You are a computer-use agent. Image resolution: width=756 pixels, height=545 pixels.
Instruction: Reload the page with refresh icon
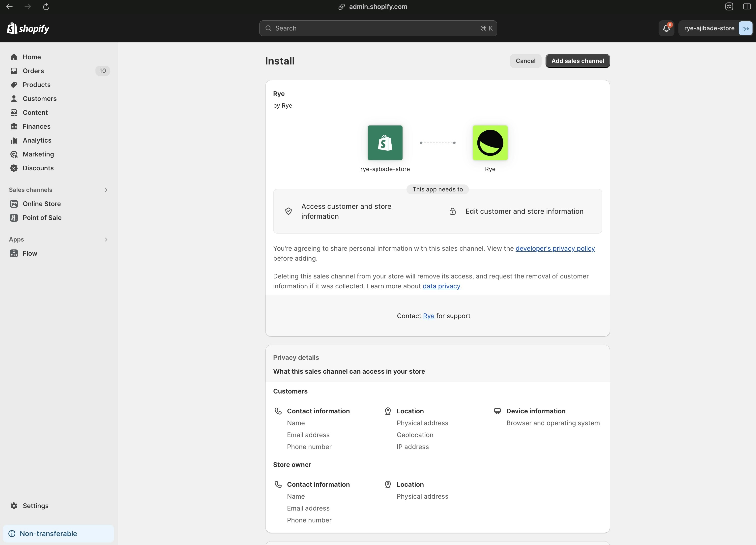point(46,6)
